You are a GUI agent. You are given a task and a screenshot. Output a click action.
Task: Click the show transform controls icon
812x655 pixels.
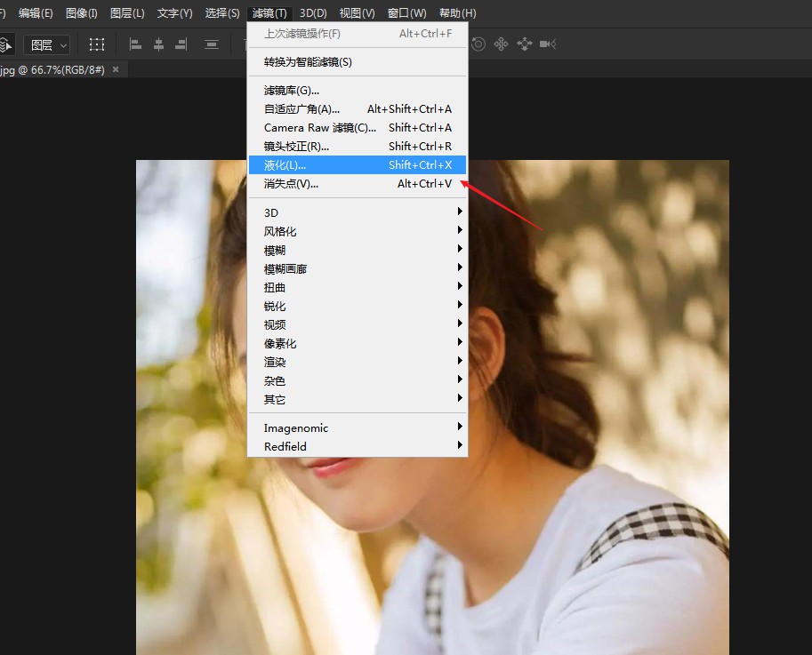[97, 44]
